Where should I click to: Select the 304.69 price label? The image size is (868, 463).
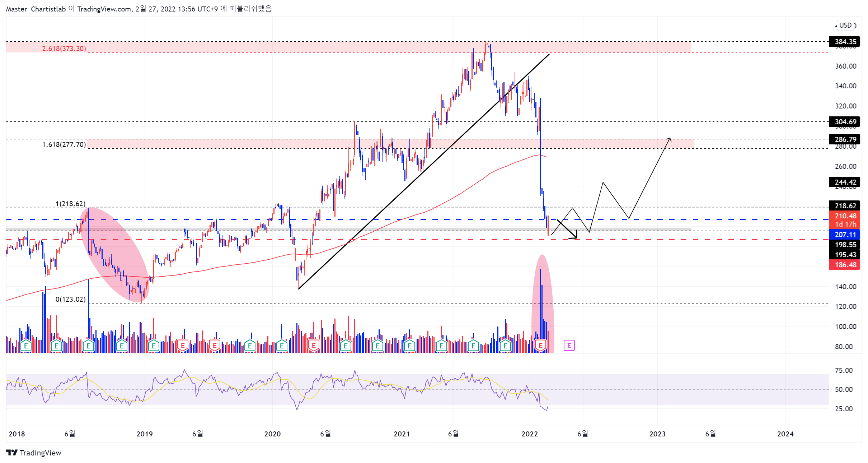844,122
